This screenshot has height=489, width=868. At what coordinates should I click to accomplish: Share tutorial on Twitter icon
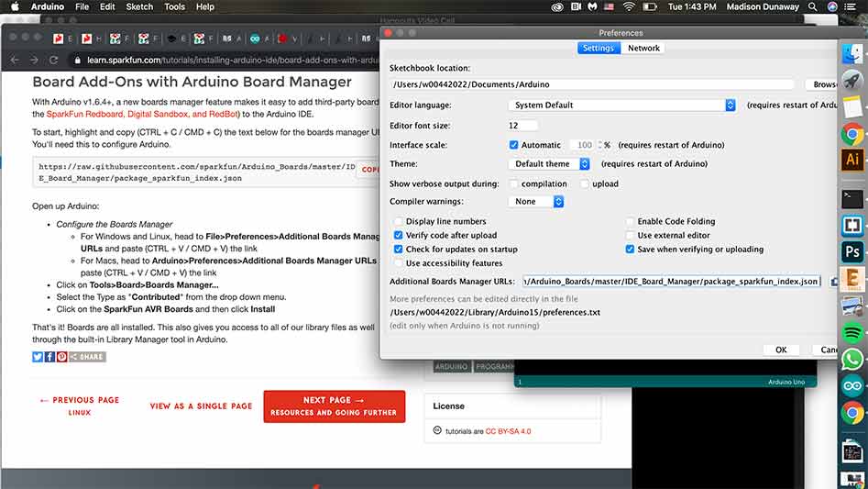tap(37, 357)
